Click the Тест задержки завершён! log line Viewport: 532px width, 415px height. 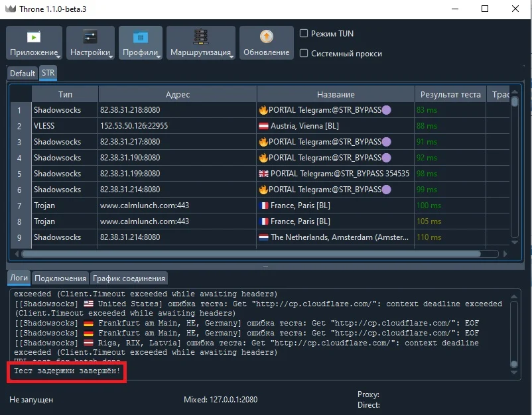point(67,371)
